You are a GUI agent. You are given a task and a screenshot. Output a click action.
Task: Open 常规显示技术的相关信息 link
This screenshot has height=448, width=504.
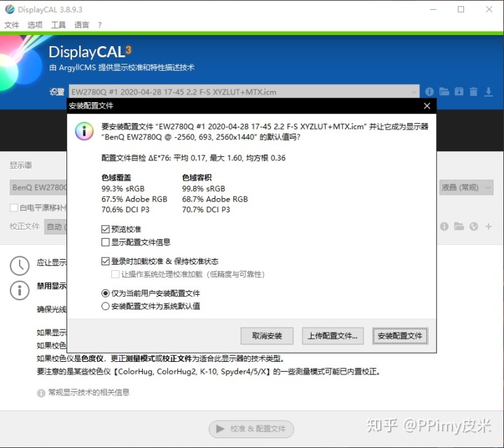(89, 393)
